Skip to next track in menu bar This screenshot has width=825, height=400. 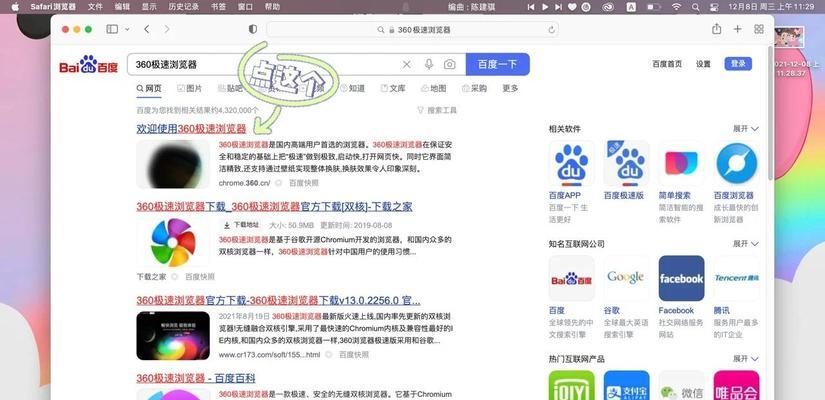coord(558,7)
